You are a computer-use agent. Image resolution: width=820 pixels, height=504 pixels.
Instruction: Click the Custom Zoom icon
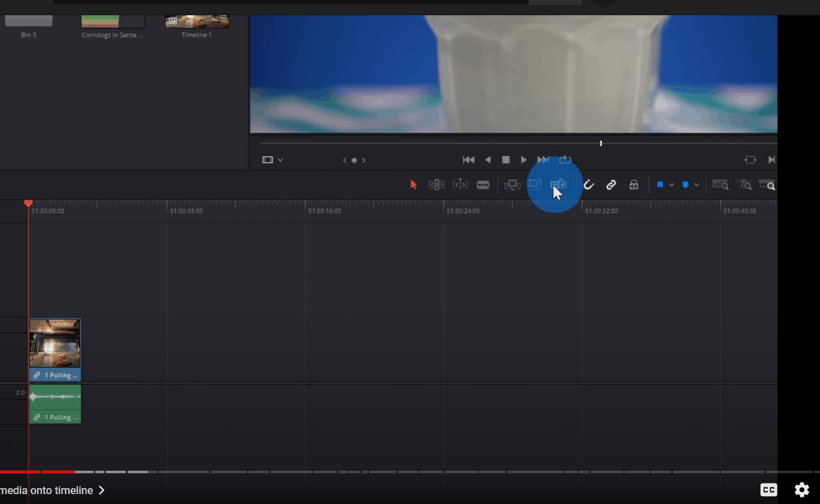coord(767,185)
